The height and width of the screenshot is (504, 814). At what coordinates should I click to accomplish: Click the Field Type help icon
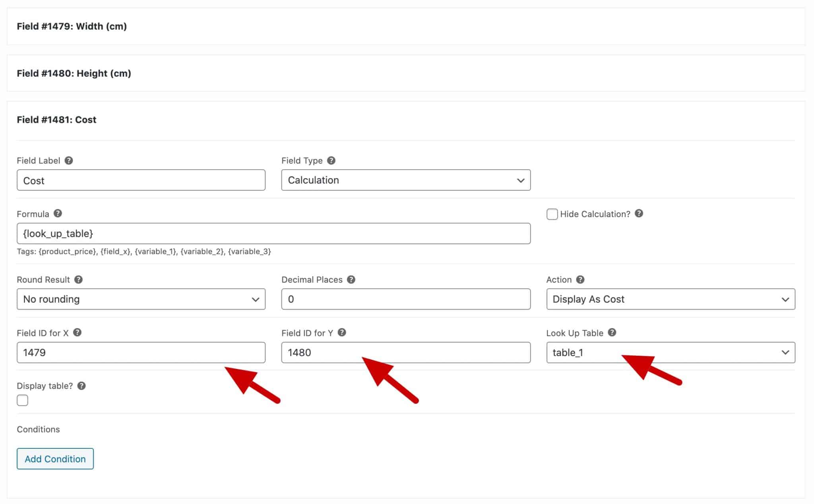(x=331, y=161)
